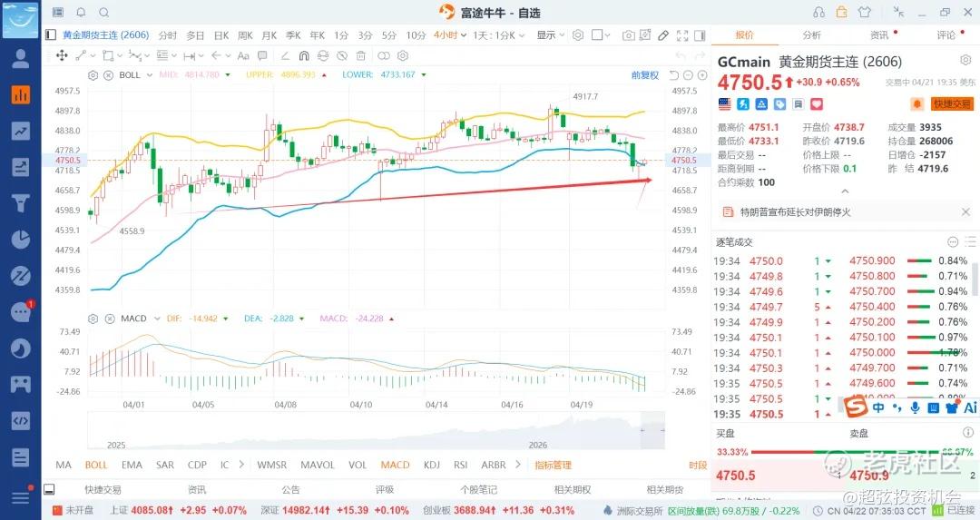
Task: Select the crosshair move cursor tool
Action: [62, 55]
